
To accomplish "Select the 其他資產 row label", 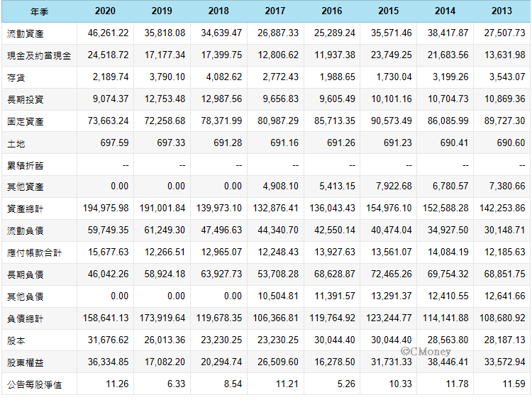I will coord(26,187).
